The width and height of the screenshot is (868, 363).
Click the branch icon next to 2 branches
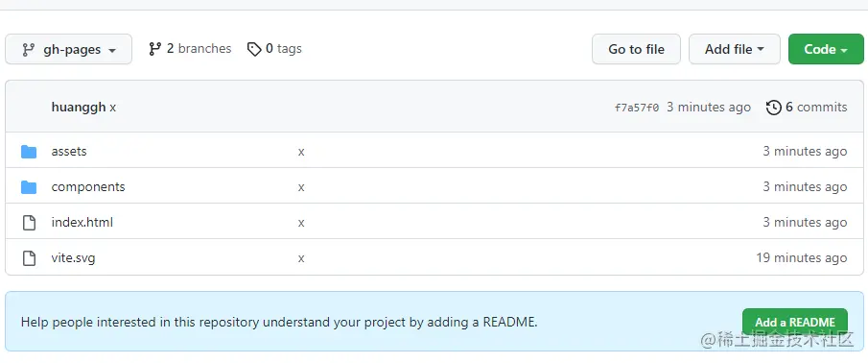155,49
